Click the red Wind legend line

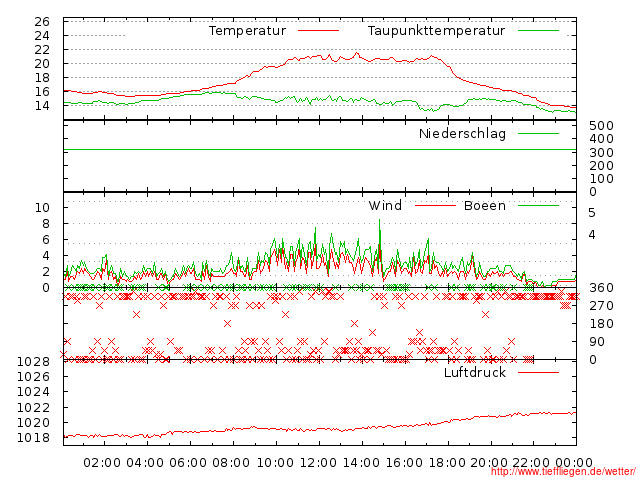435,205
